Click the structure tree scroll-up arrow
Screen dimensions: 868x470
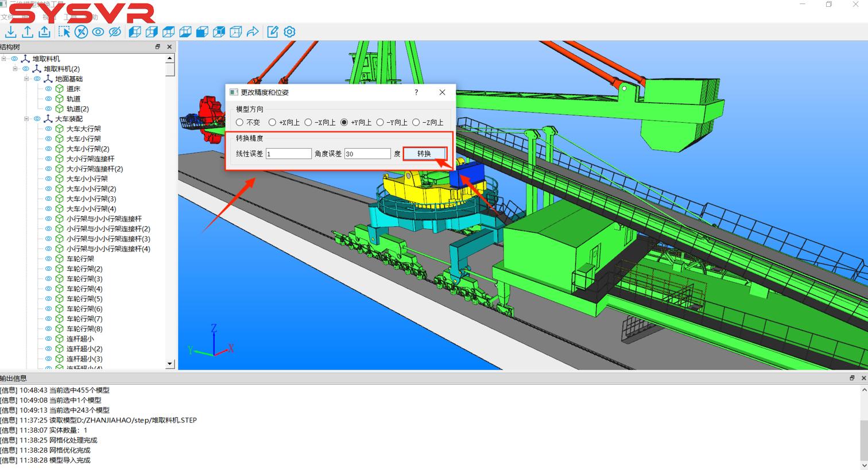170,59
